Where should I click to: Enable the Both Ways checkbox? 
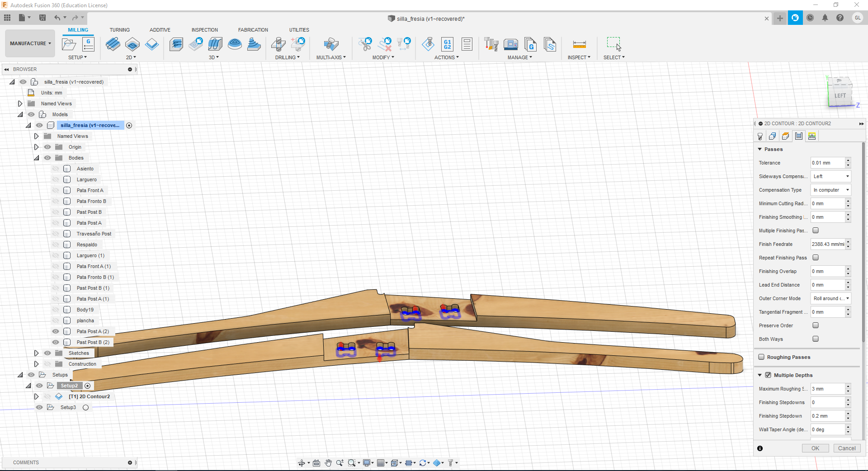click(816, 339)
